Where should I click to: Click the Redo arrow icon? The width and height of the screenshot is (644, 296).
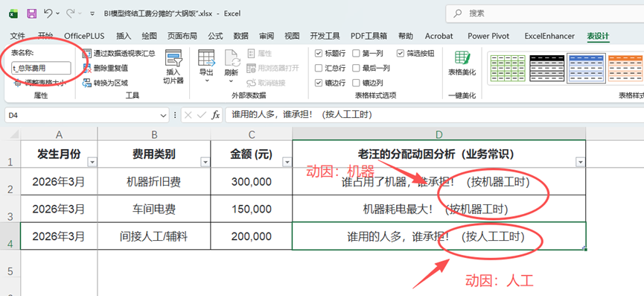(70, 13)
